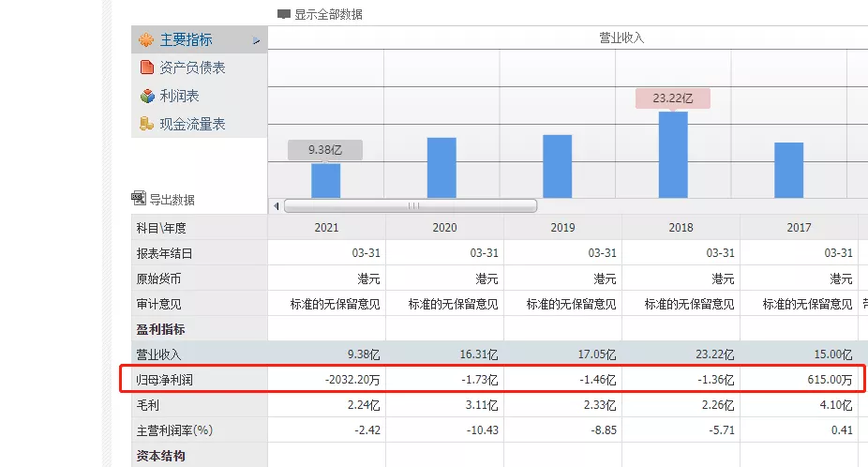The height and width of the screenshot is (467, 868).
Task: Click the 显示全部数据 link
Action: pyautogui.click(x=328, y=14)
